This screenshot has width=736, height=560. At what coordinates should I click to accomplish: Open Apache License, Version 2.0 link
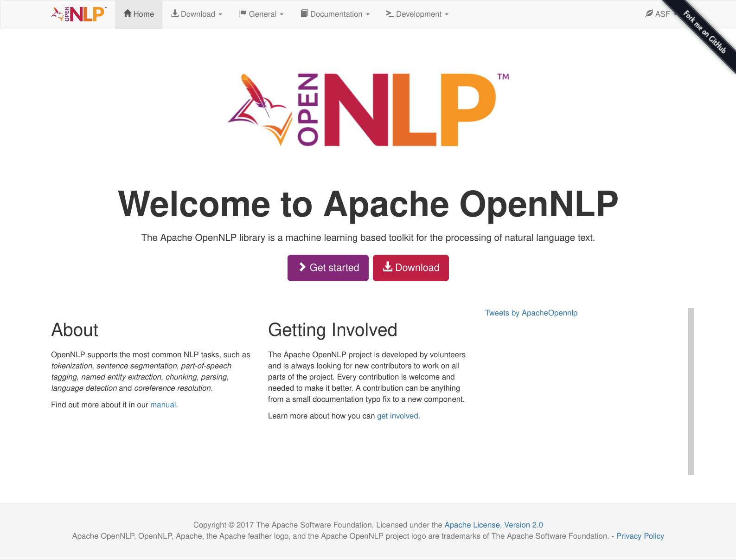(x=493, y=525)
